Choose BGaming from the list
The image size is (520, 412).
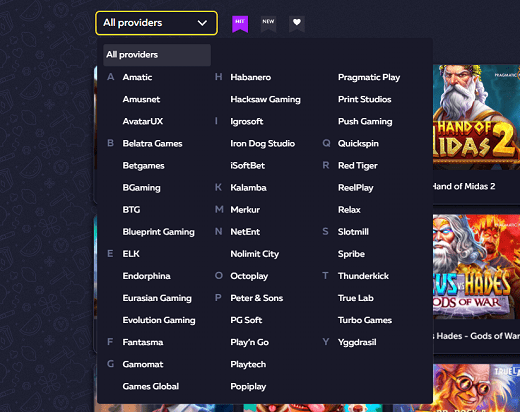[141, 188]
